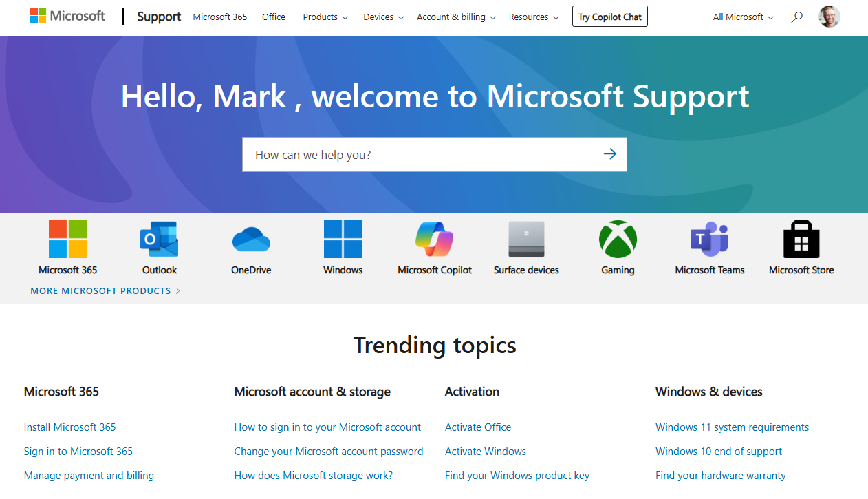Click the search magnifier in header
The image size is (868, 499).
tap(796, 17)
